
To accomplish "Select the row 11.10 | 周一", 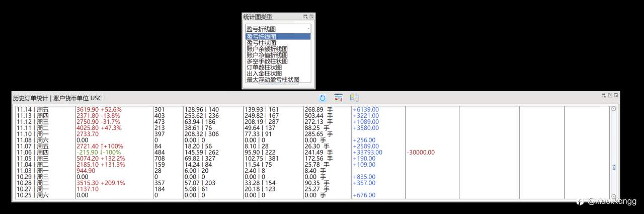I will pyautogui.click(x=312, y=134).
